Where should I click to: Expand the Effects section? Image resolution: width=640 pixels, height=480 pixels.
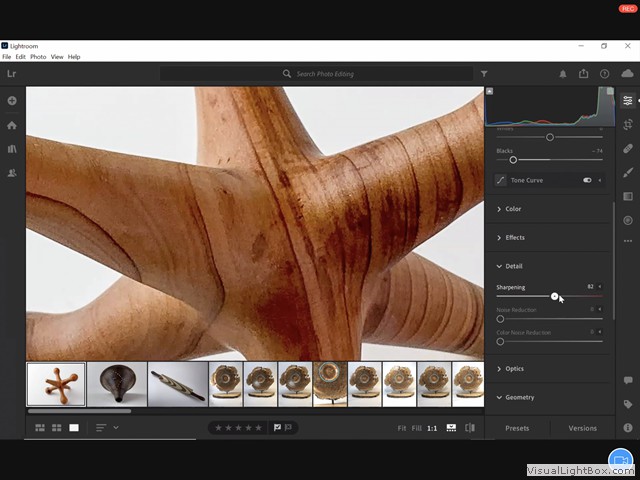coord(514,237)
